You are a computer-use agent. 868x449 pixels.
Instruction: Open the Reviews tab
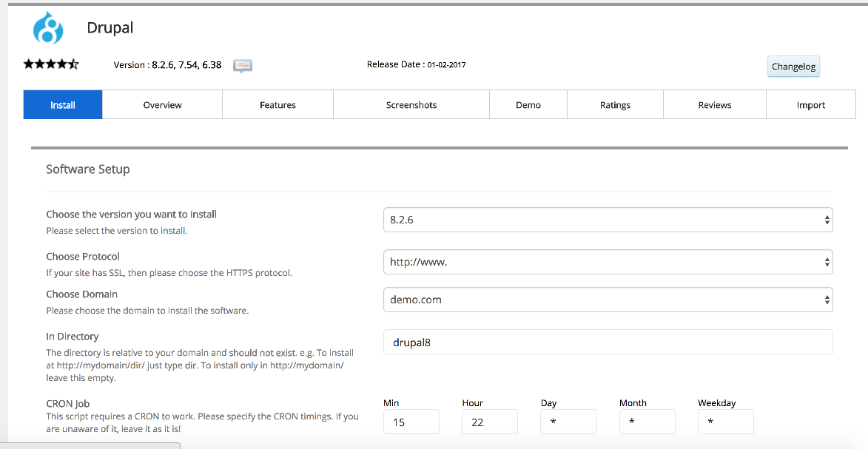[x=715, y=104]
